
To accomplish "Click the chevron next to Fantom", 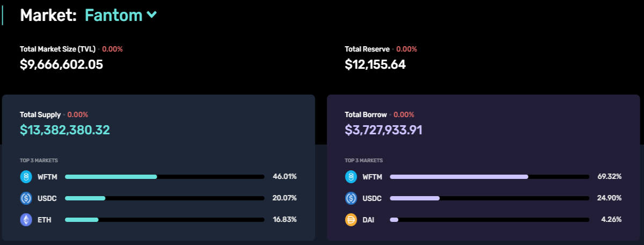I will pos(152,16).
